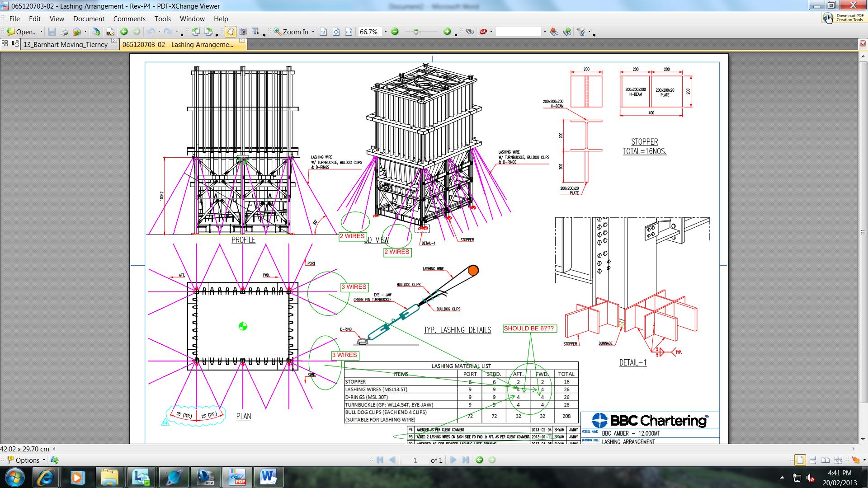Click the OCR pages icon
The width and height of the screenshot is (868, 488).
pos(110,32)
